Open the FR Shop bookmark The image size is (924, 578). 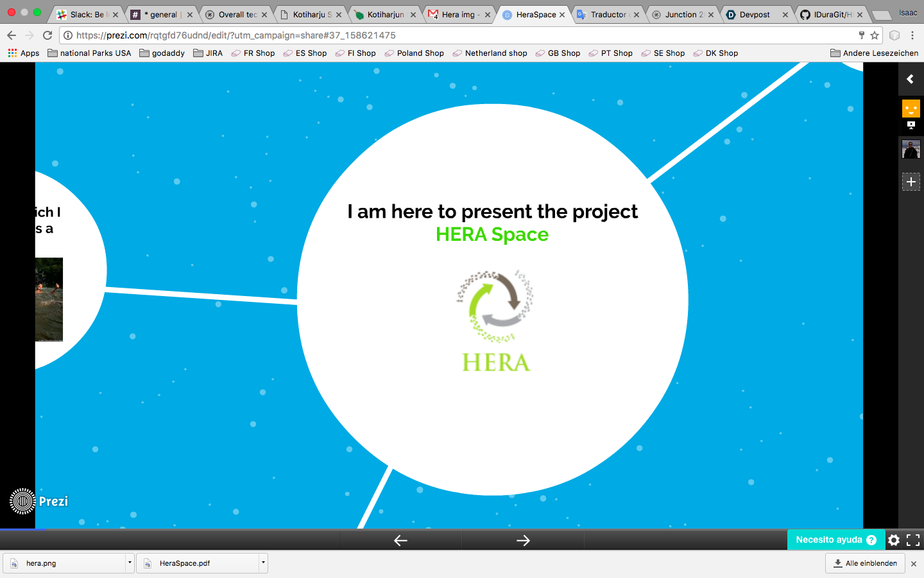coord(253,53)
